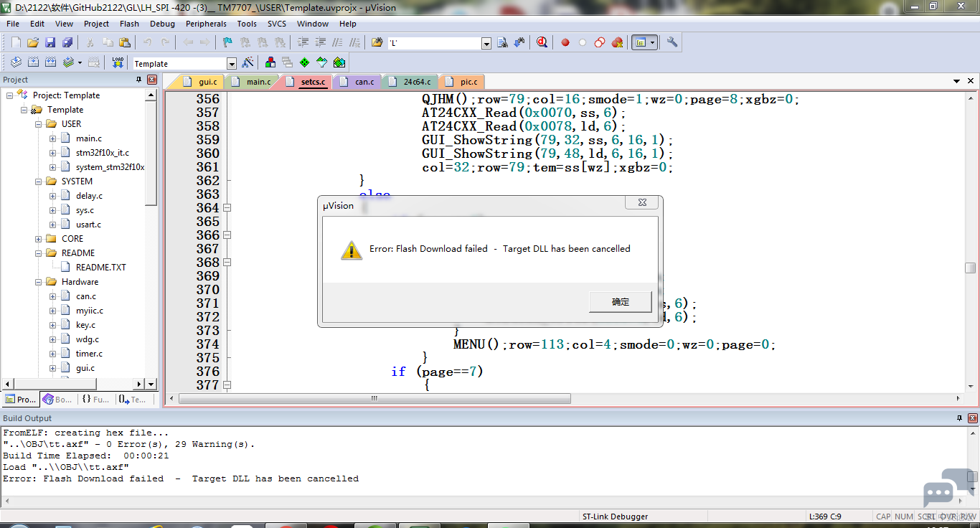Collapse the Hardware group in project tree
980x528 pixels.
click(x=38, y=282)
